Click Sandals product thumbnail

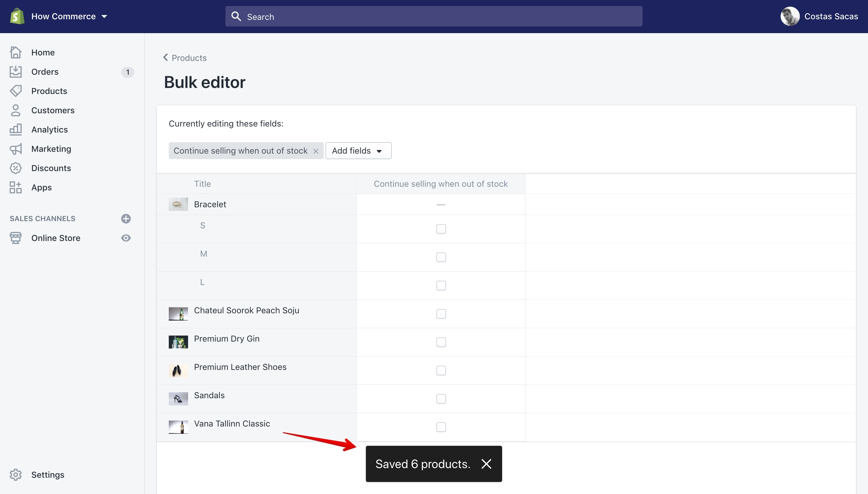178,399
